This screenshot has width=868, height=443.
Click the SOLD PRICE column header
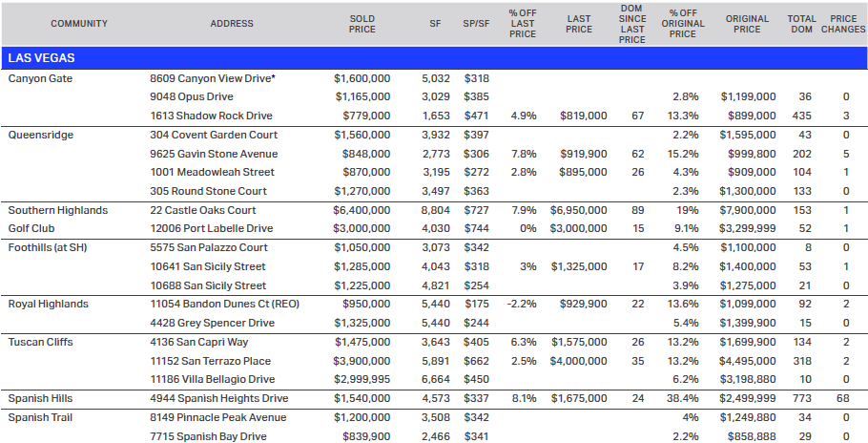point(362,24)
